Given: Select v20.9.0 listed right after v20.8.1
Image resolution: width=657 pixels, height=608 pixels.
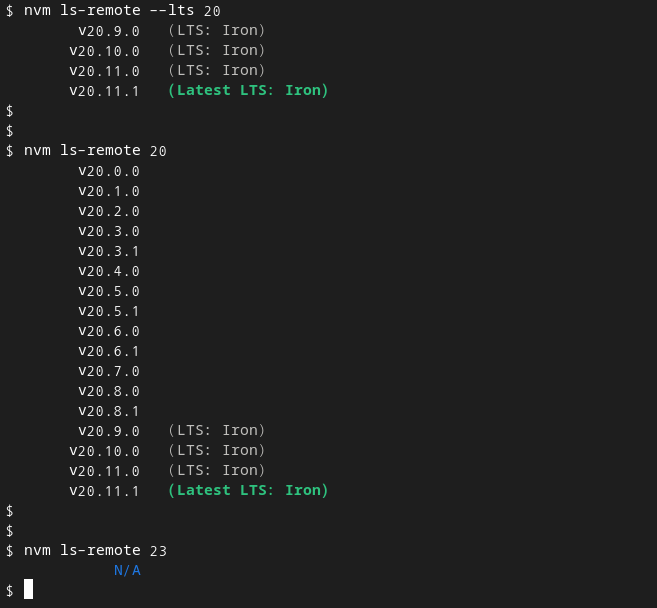Looking at the screenshot, I should coord(109,431).
